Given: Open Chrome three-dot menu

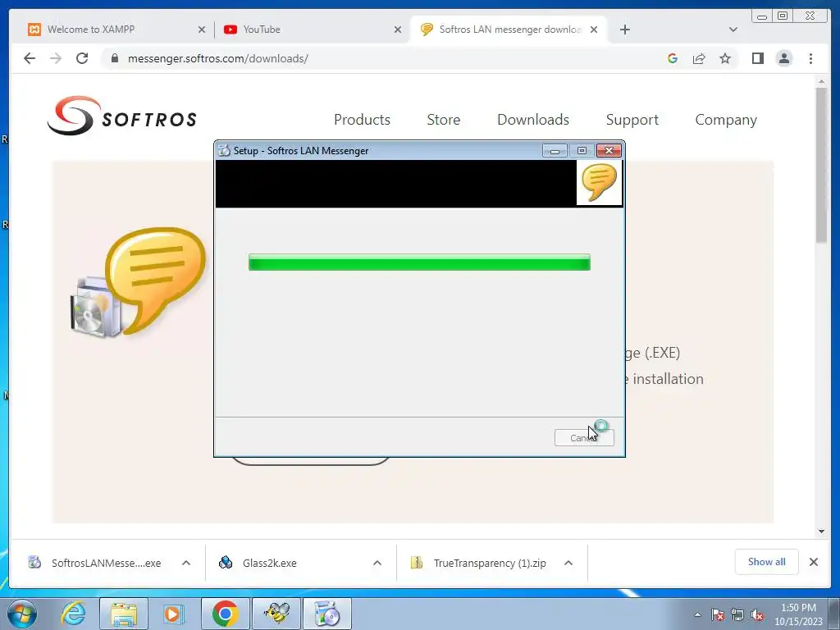Looking at the screenshot, I should pos(810,58).
